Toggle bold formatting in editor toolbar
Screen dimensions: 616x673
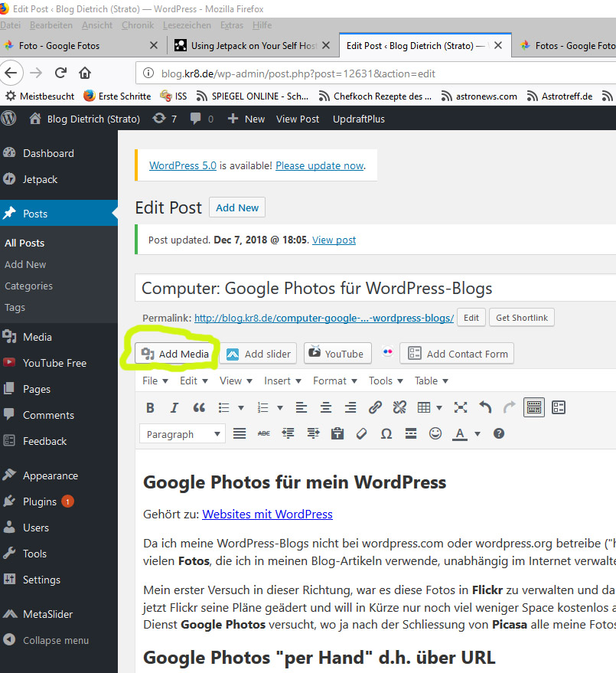(150, 407)
